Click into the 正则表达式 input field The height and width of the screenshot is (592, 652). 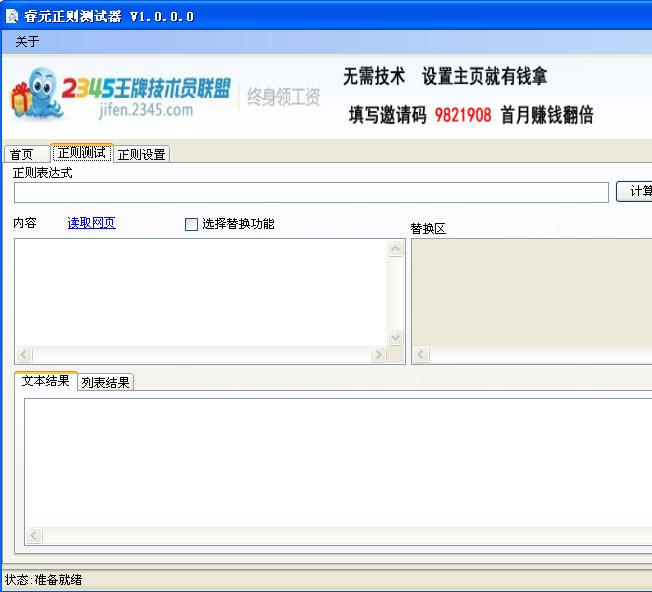point(310,192)
